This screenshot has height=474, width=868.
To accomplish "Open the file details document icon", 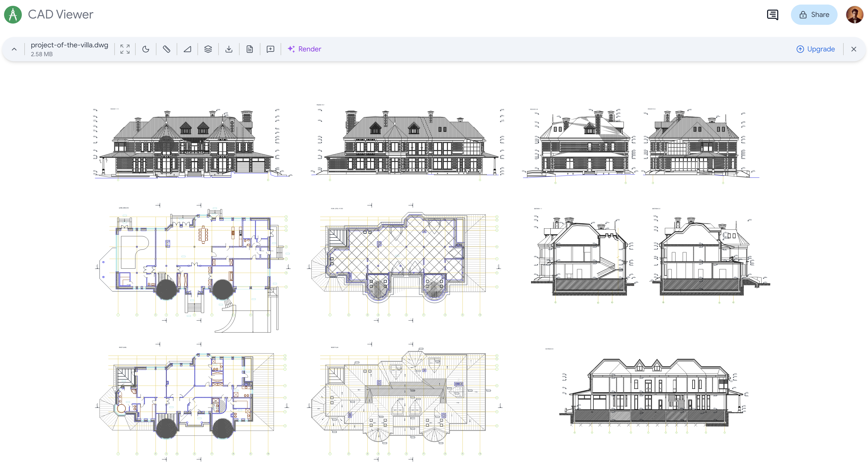I will click(x=250, y=49).
